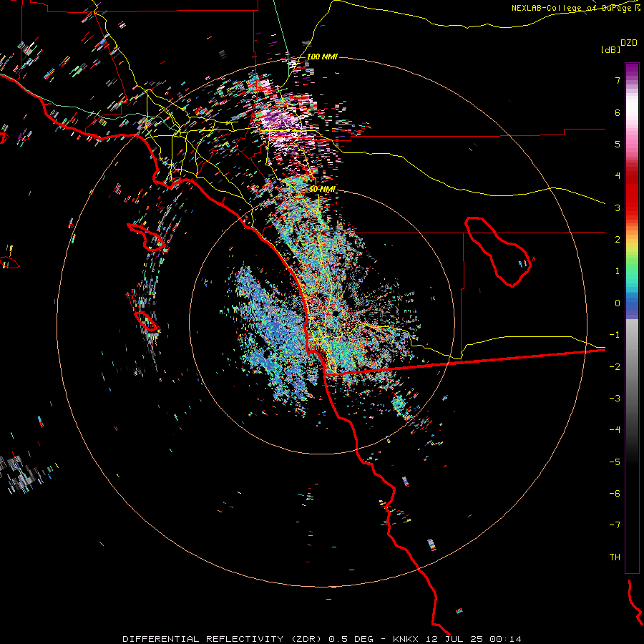The image size is (644, 644).
Task: Click the [dB] unit label
Action: pyautogui.click(x=610, y=49)
